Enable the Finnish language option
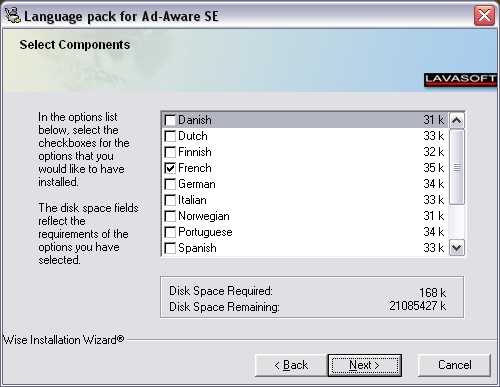The image size is (500, 387). pyautogui.click(x=170, y=152)
